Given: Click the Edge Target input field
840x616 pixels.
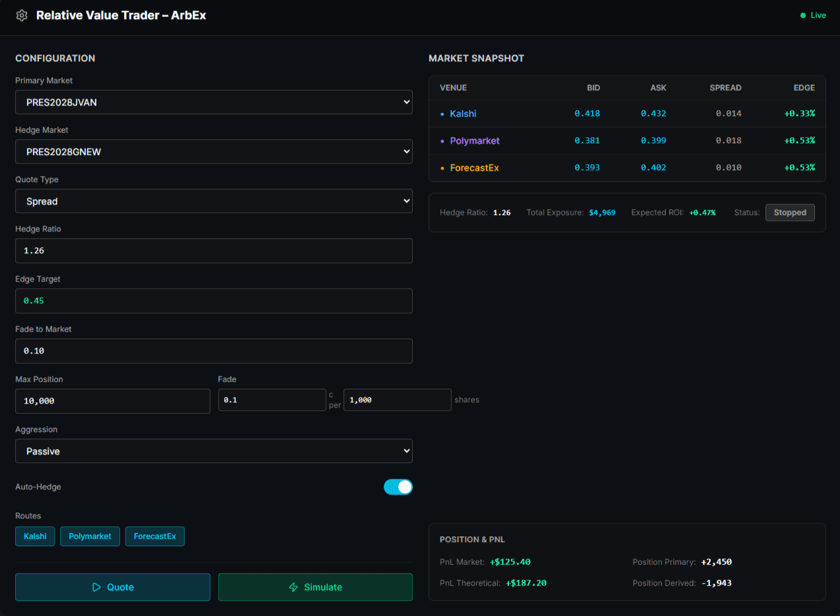Looking at the screenshot, I should pos(214,301).
